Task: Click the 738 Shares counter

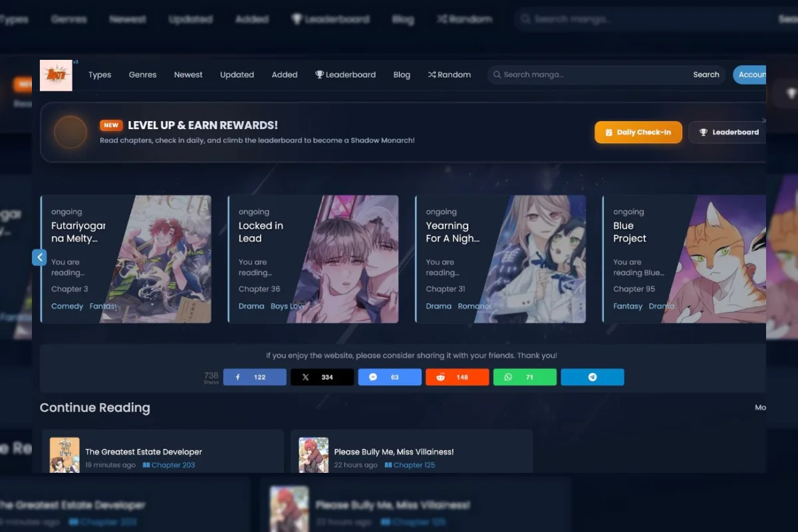Action: 211,378
